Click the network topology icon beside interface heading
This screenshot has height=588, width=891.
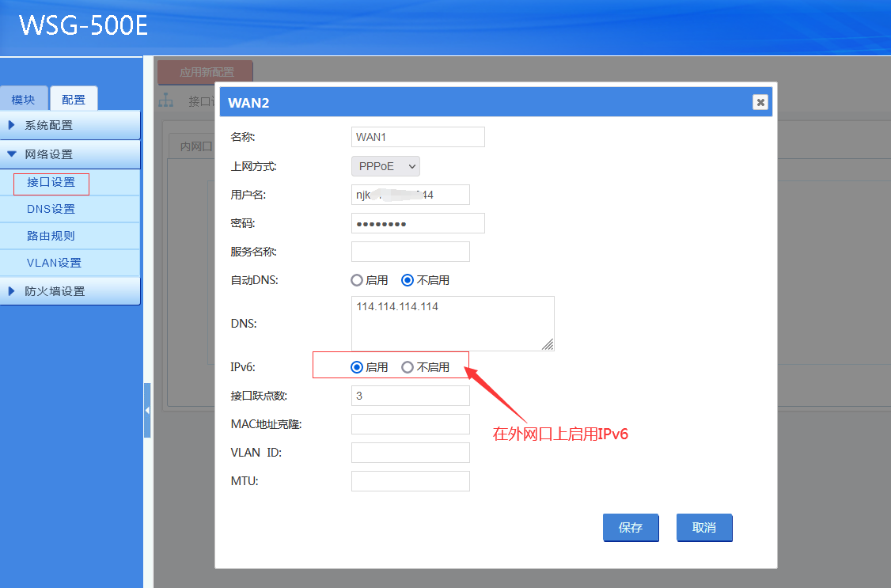click(x=166, y=101)
